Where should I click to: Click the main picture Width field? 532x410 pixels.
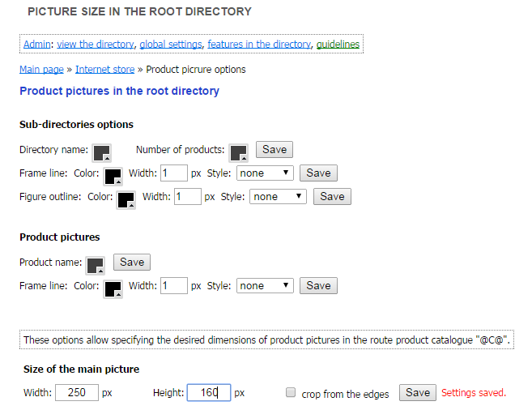tap(77, 392)
